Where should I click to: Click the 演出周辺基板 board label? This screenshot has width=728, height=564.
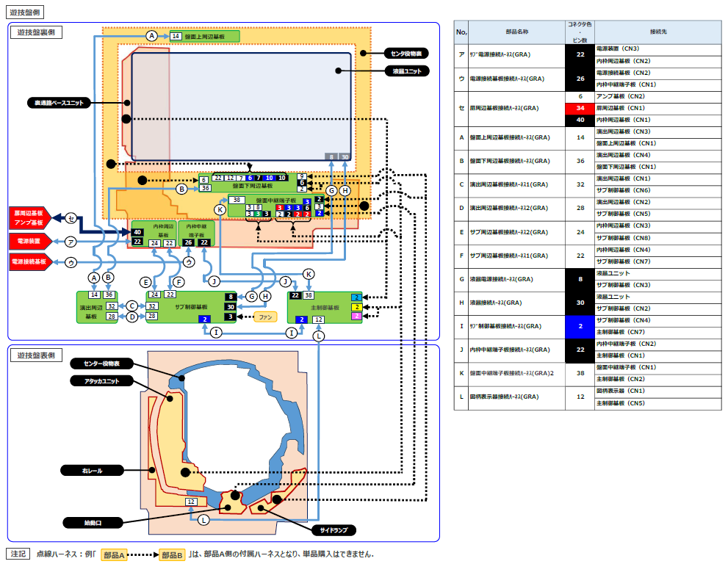[91, 311]
